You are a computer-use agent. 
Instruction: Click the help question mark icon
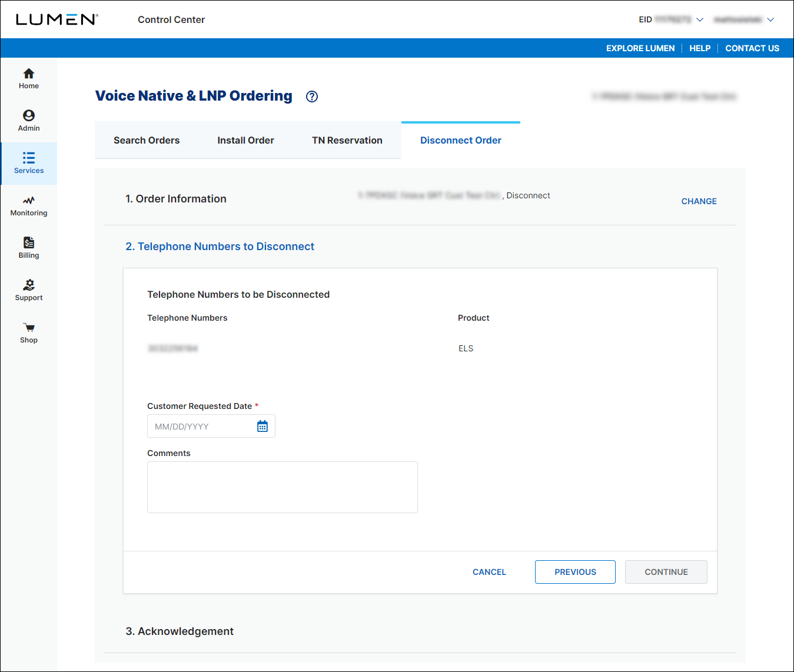(x=312, y=97)
